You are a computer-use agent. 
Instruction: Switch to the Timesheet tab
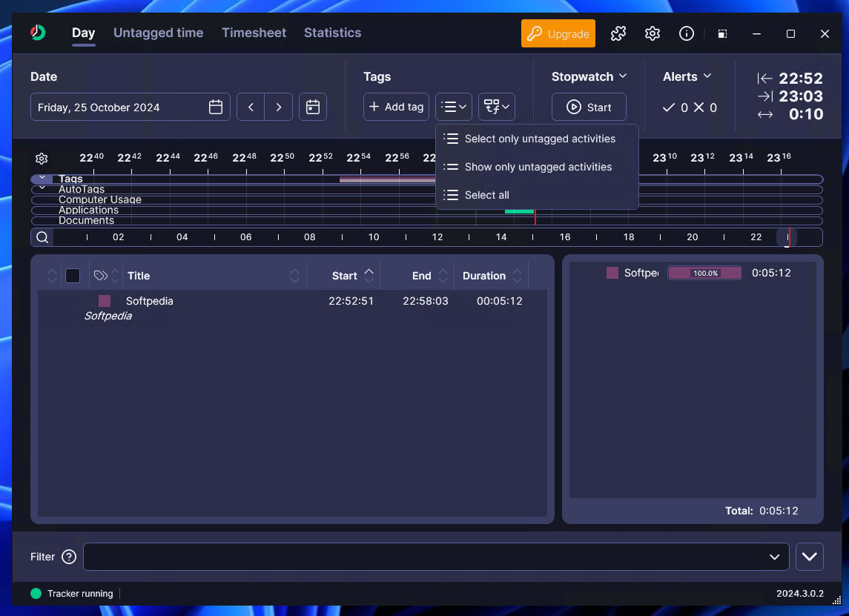point(254,33)
